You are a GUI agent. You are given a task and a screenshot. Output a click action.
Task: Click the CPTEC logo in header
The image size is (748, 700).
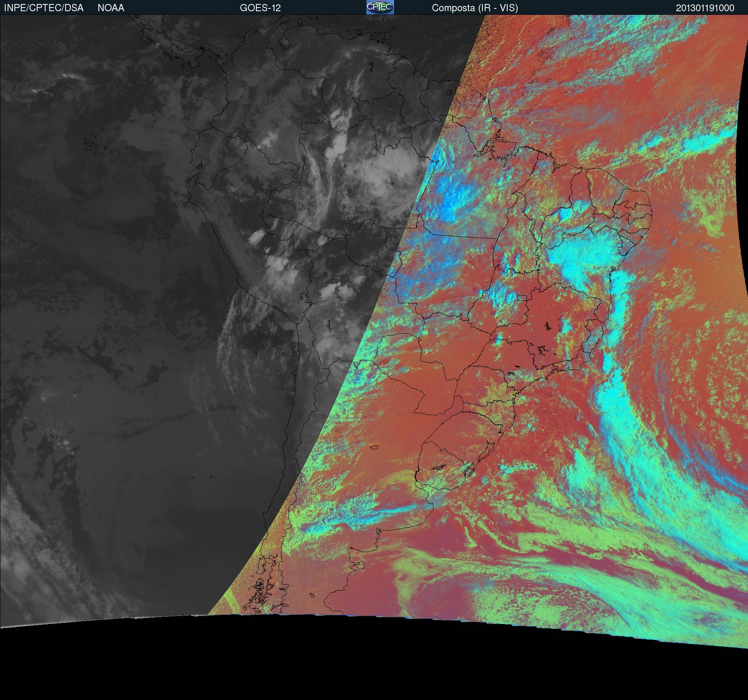tap(380, 7)
